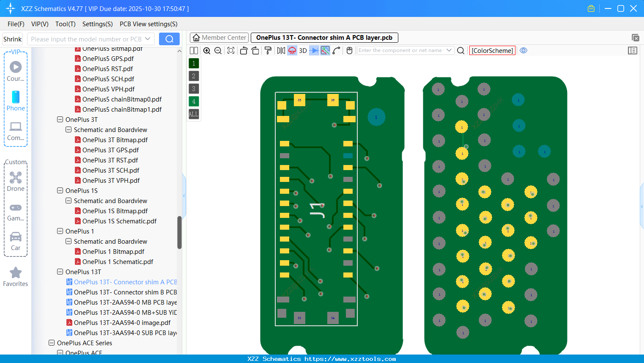Open the split-view layout icon

[x=194, y=50]
